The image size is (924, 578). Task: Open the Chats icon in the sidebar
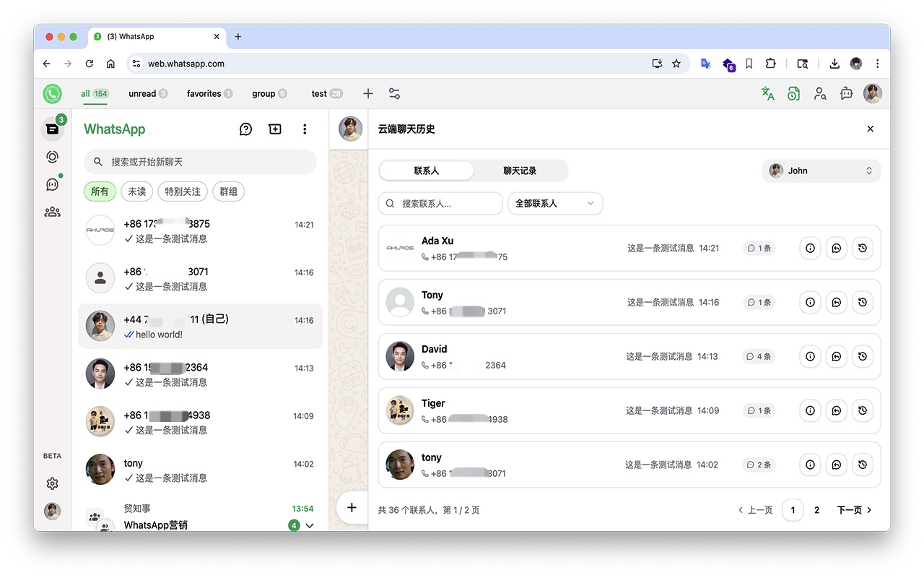tap(52, 129)
